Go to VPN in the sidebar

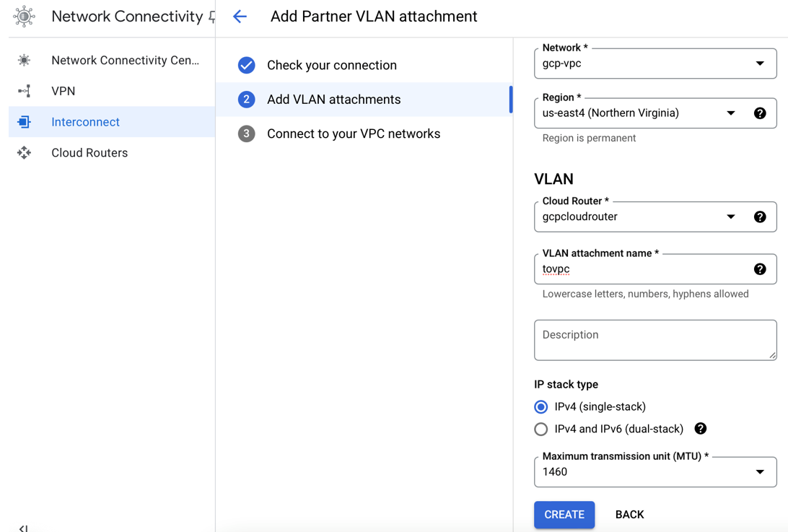coord(64,91)
